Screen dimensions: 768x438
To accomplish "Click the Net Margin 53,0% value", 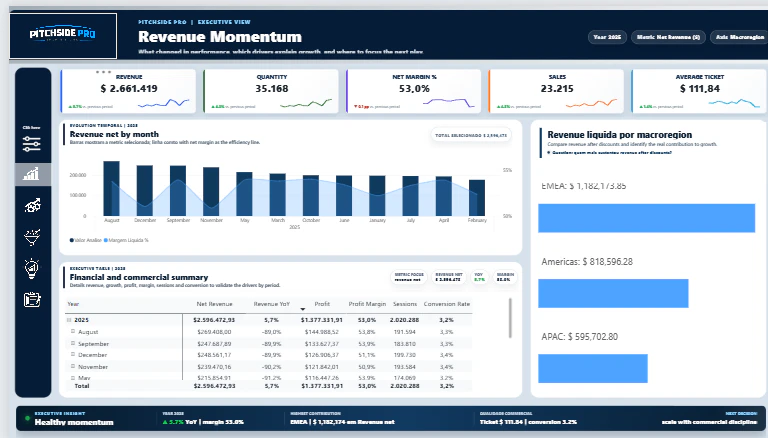I will coord(414,89).
